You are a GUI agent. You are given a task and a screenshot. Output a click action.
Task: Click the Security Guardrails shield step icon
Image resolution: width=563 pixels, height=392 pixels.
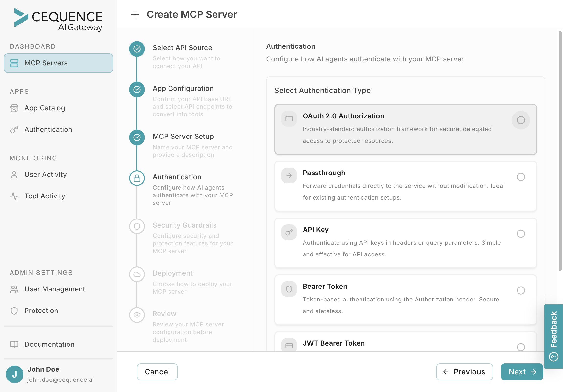(x=137, y=226)
